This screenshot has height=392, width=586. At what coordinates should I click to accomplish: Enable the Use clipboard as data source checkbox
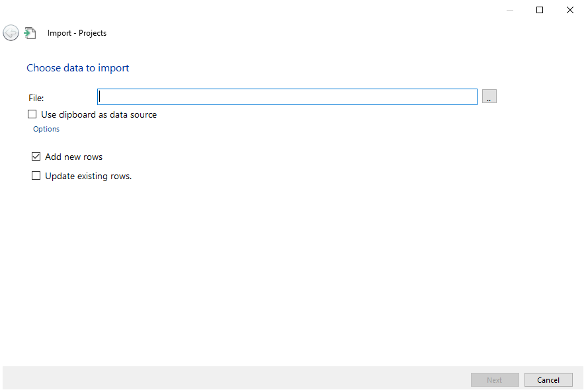click(32, 114)
